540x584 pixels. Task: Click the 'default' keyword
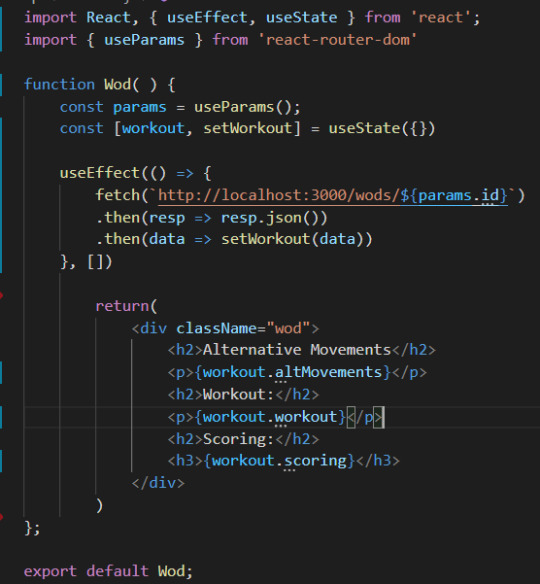117,571
